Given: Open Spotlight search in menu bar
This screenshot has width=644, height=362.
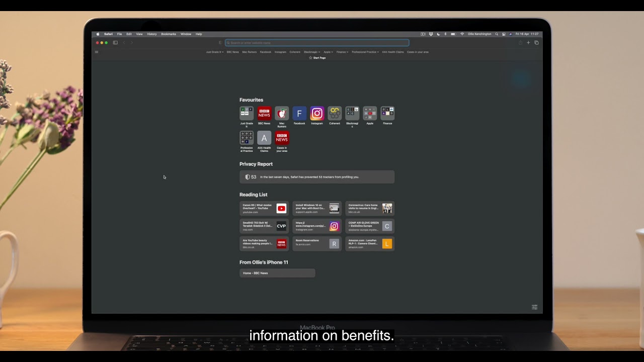Looking at the screenshot, I should 497,34.
